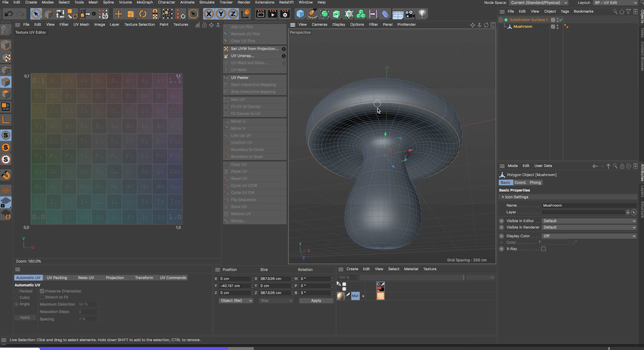Click the Undo arrow in the top toolbar
Screen dimensions: 644x350
(9, 14)
